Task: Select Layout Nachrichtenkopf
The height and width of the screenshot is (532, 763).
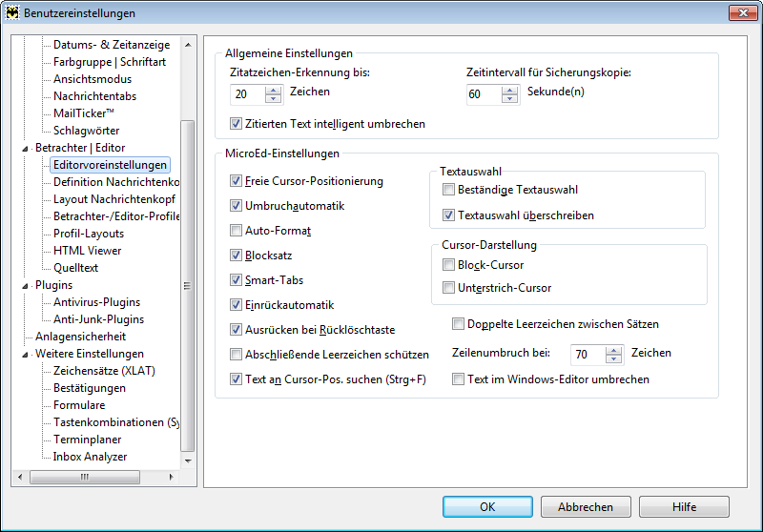Action: pos(114,199)
